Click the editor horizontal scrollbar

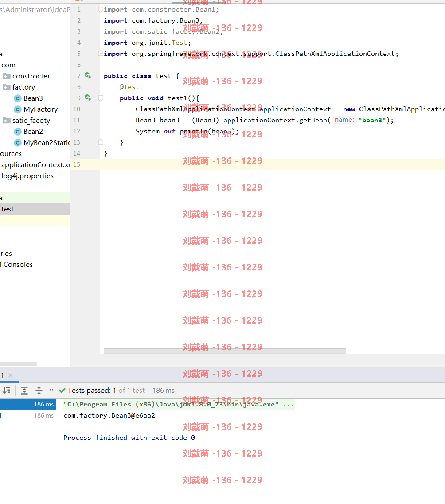pos(225,351)
